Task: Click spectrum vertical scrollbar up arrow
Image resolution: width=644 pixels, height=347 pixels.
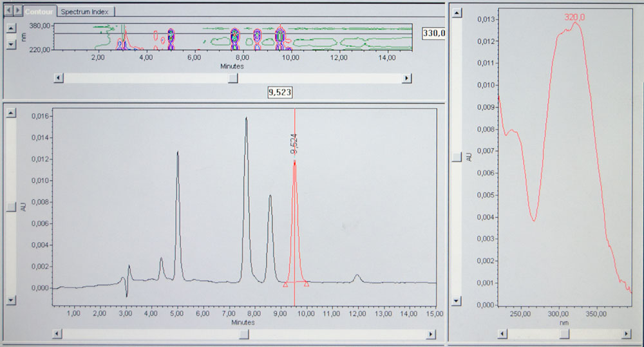Action: point(457,13)
